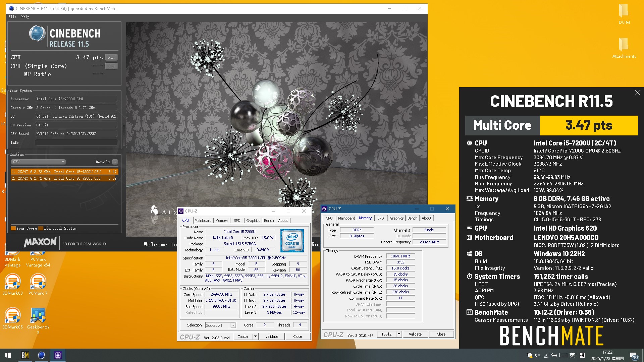The height and width of the screenshot is (362, 644).
Task: Click Close button in right CPU-Z window
Action: coord(441,334)
